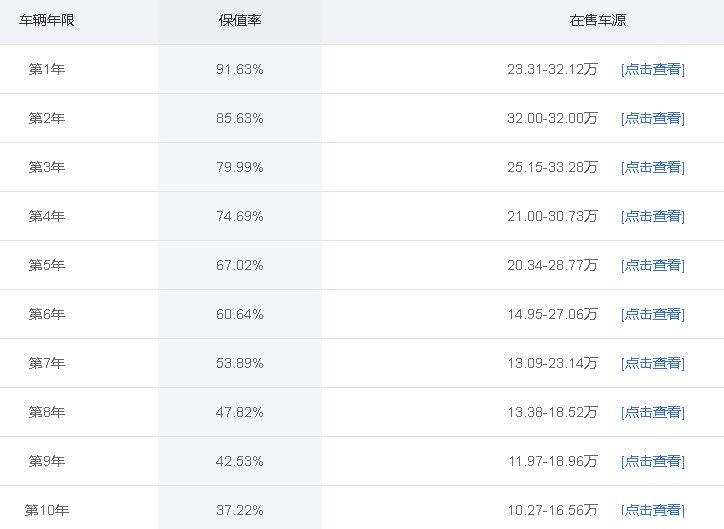
Task: Select the 第8年 row label
Action: 47,412
